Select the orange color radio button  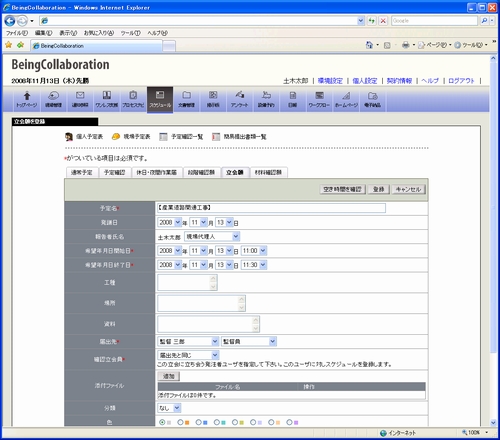(x=180, y=422)
